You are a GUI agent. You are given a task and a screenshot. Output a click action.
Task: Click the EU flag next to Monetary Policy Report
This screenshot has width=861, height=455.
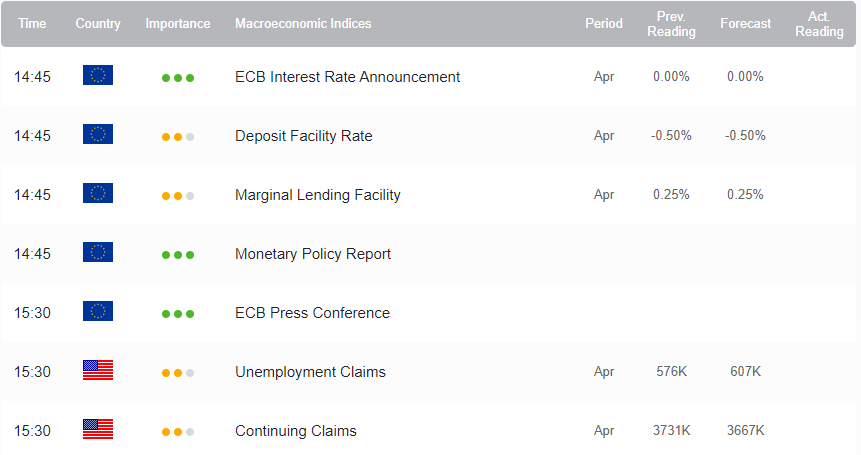point(98,252)
